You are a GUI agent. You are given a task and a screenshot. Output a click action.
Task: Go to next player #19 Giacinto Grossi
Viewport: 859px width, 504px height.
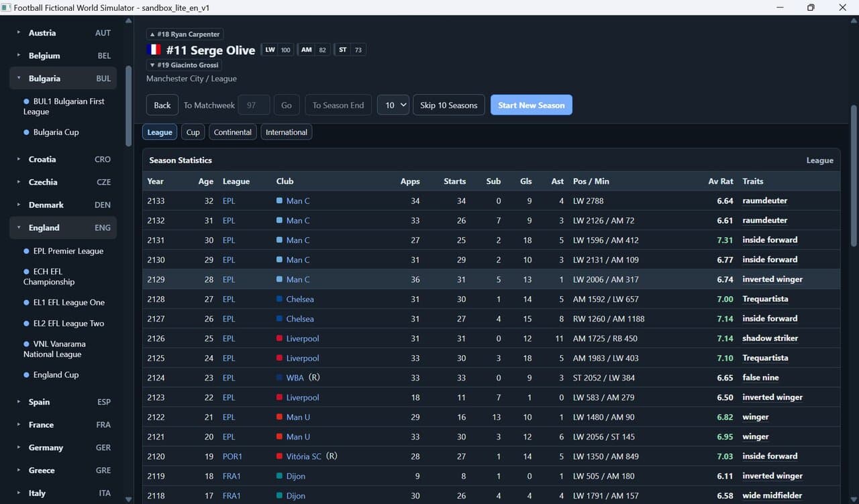tap(184, 65)
